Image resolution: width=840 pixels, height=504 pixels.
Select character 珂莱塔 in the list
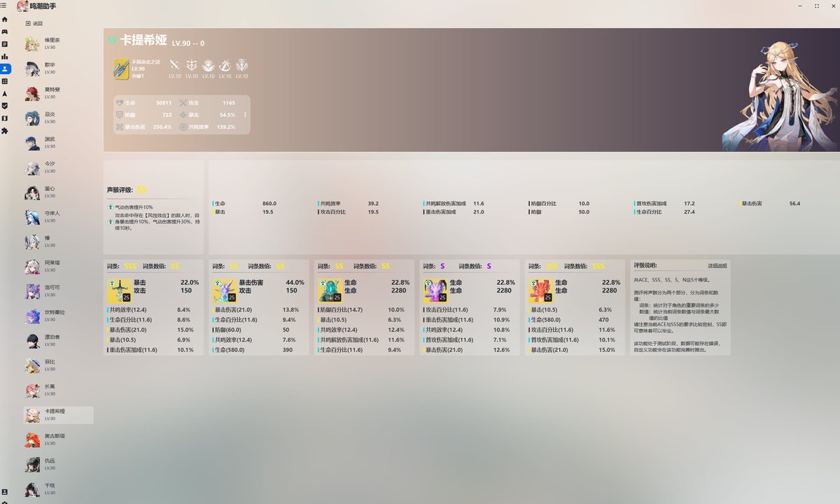(x=58, y=267)
